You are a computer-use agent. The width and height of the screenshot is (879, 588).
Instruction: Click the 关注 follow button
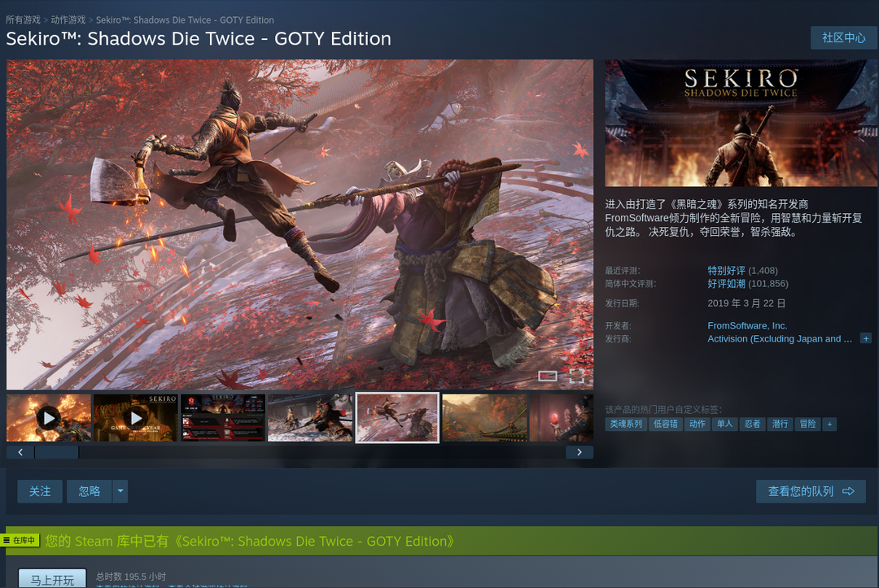pos(40,491)
